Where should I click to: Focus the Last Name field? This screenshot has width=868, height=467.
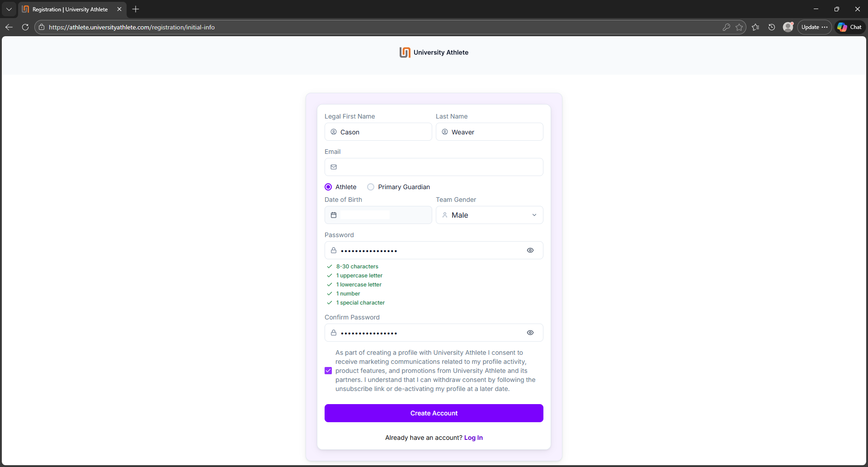[x=490, y=132]
